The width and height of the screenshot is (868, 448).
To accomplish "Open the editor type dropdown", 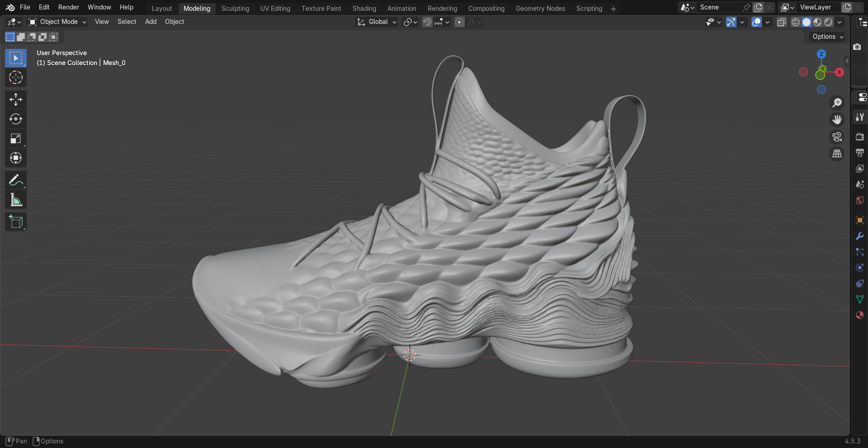I will pyautogui.click(x=14, y=22).
